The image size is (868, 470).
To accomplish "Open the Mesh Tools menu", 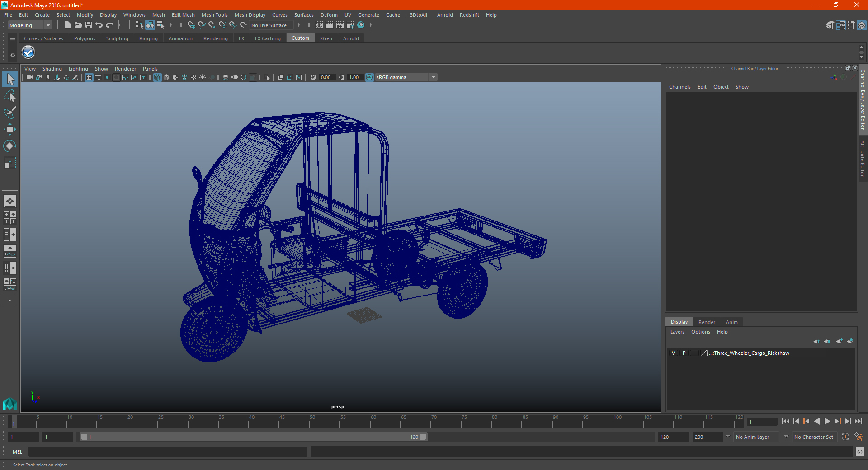I will click(214, 15).
